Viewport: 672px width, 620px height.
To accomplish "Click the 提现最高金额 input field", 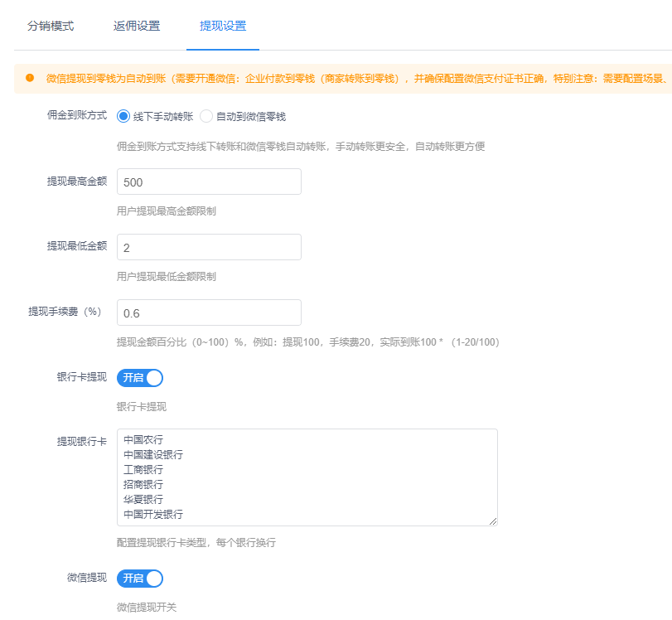I will point(209,182).
